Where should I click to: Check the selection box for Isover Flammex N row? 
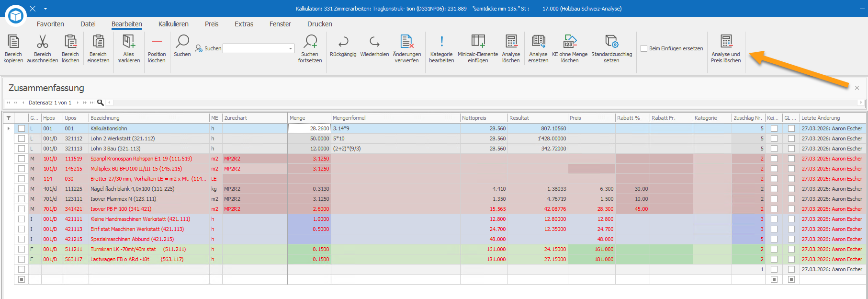point(22,199)
